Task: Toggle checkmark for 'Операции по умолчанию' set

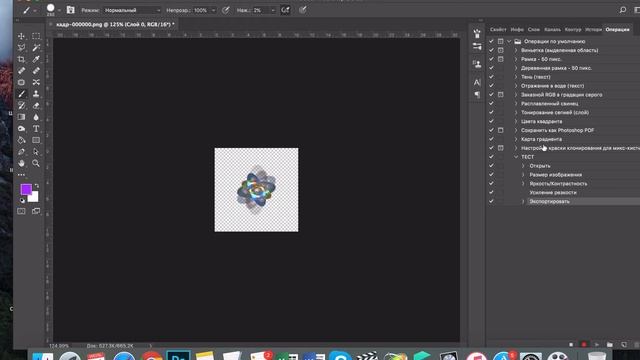Action: click(491, 41)
